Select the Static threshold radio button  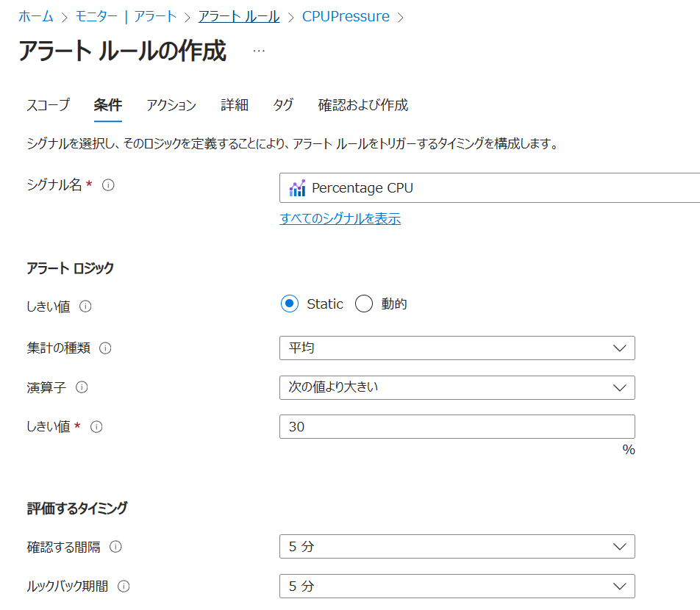click(x=290, y=304)
